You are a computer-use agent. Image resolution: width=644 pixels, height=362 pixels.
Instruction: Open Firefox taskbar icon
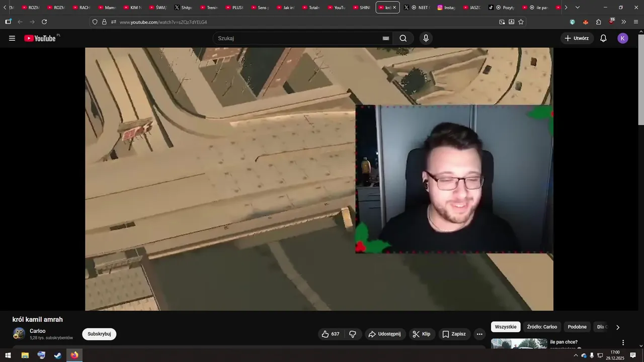74,355
